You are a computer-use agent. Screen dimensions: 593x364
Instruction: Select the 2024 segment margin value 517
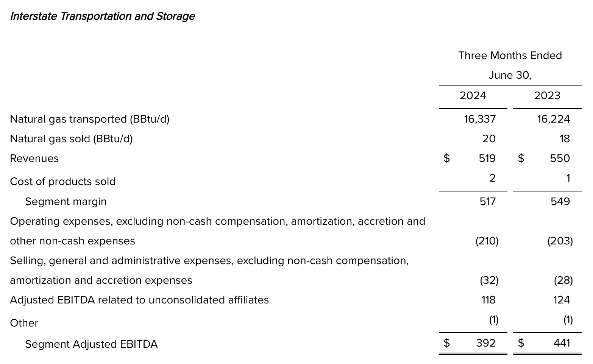click(x=487, y=202)
